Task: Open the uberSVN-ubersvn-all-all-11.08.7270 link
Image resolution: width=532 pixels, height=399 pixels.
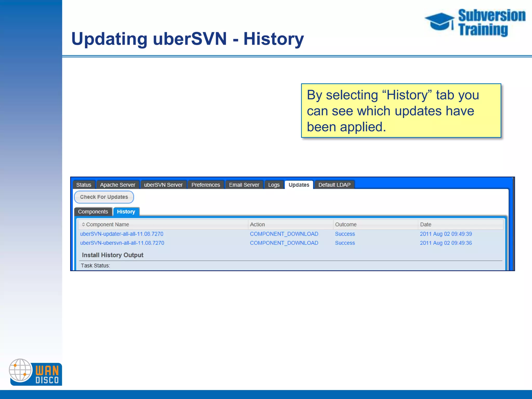Action: click(x=122, y=243)
